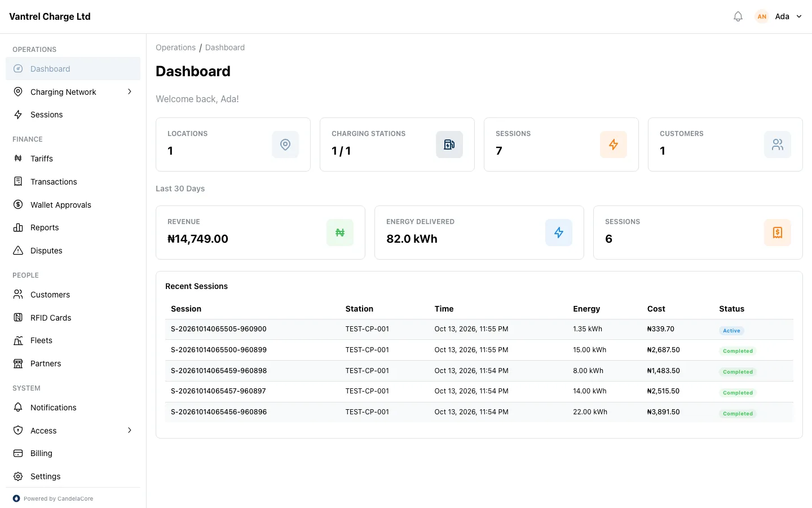Open RFID Cards page

point(73,318)
